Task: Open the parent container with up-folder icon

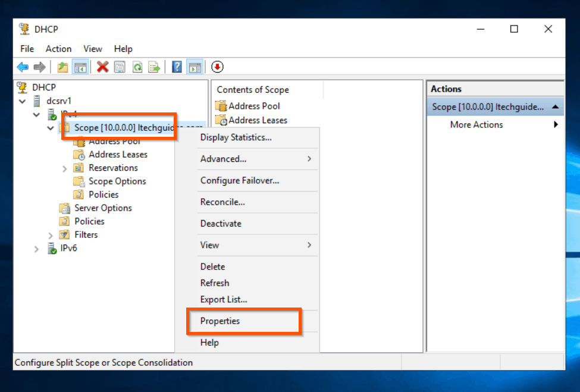Action: tap(64, 67)
